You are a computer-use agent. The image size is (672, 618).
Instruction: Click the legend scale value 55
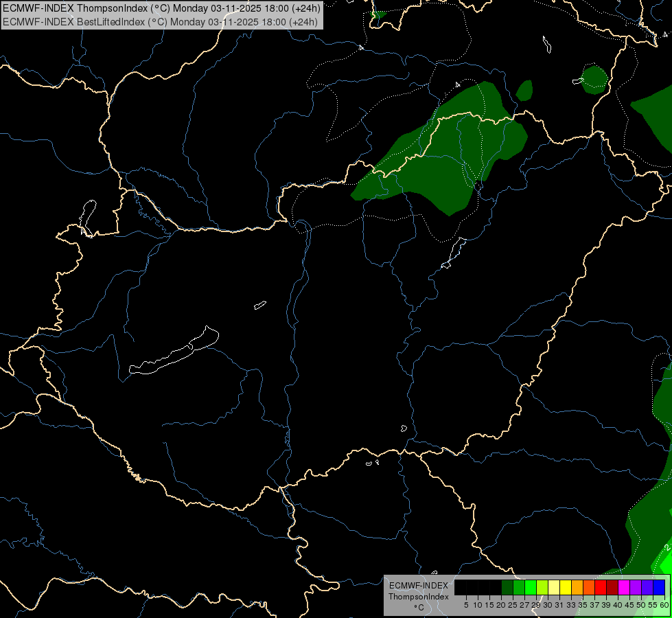(x=653, y=605)
